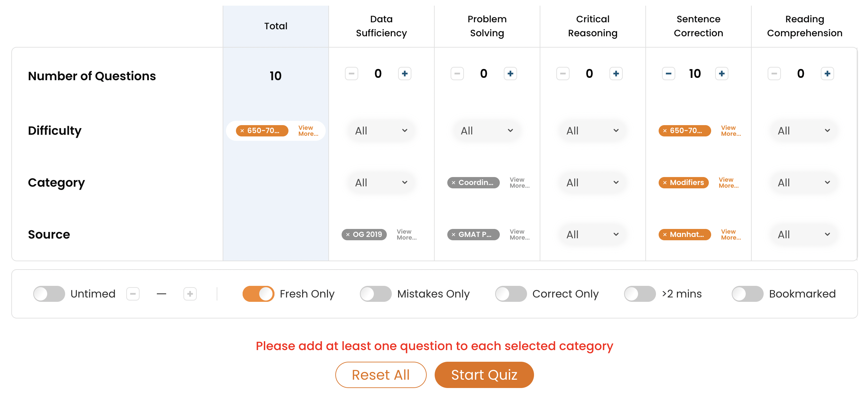Remove the Modifiers category tag
This screenshot has height=398, width=868.
665,183
